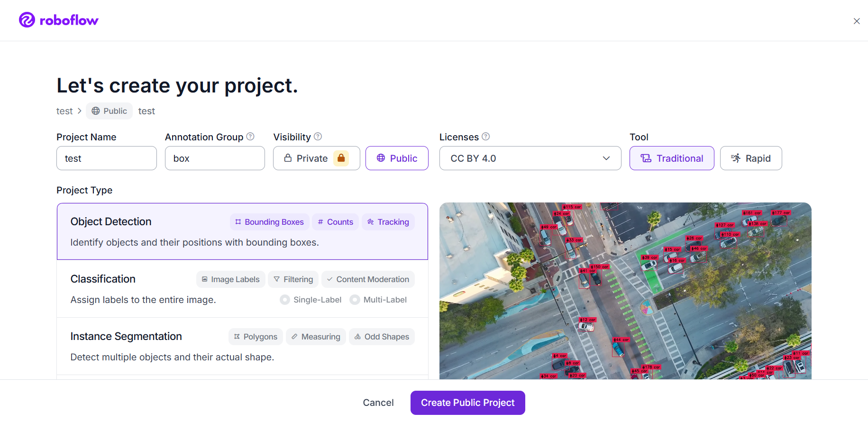Click the globe icon in Public breadcrumb badge
The height and width of the screenshot is (422, 868).
96,111
